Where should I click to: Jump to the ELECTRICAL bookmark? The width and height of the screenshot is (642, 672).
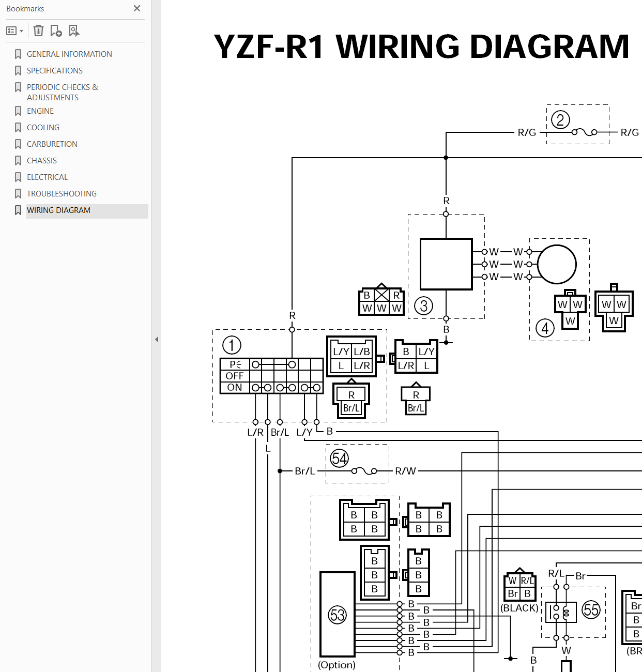(x=47, y=177)
